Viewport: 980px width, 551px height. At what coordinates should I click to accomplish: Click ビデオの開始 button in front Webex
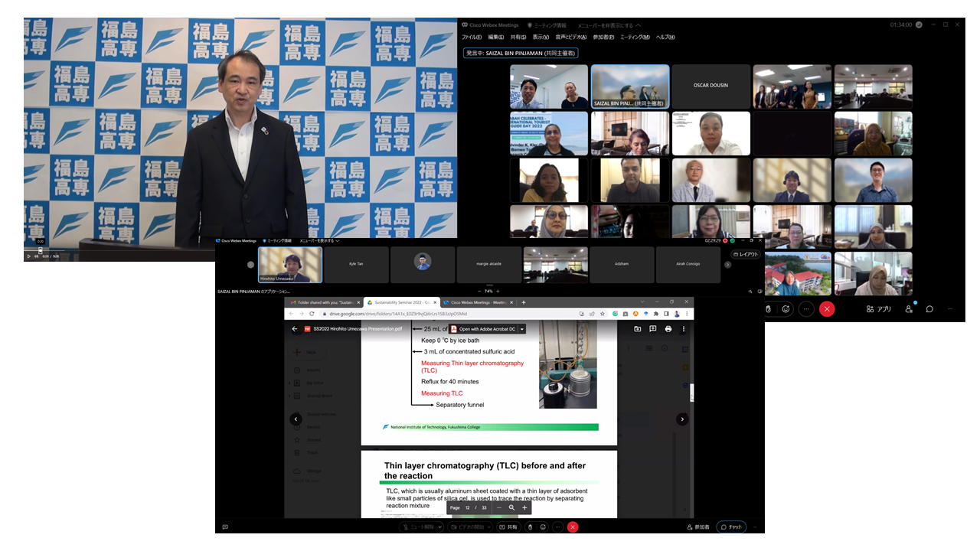tap(470, 527)
